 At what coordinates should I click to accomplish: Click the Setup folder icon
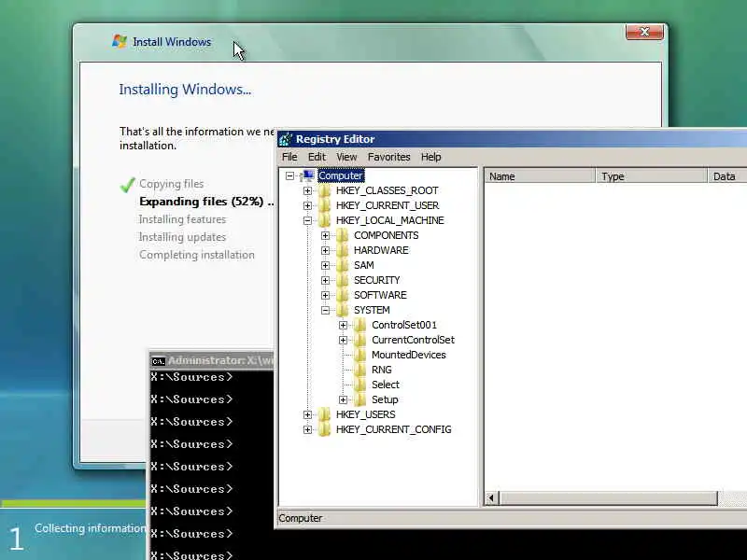(360, 399)
